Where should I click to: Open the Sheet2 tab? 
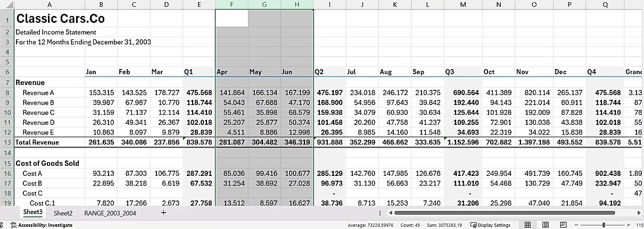[x=63, y=213]
